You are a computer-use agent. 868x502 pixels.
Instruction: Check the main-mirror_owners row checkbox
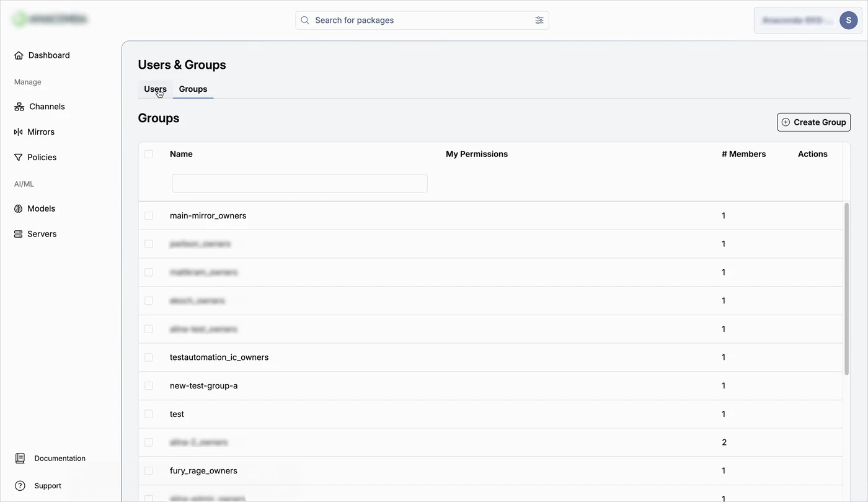pyautogui.click(x=149, y=216)
